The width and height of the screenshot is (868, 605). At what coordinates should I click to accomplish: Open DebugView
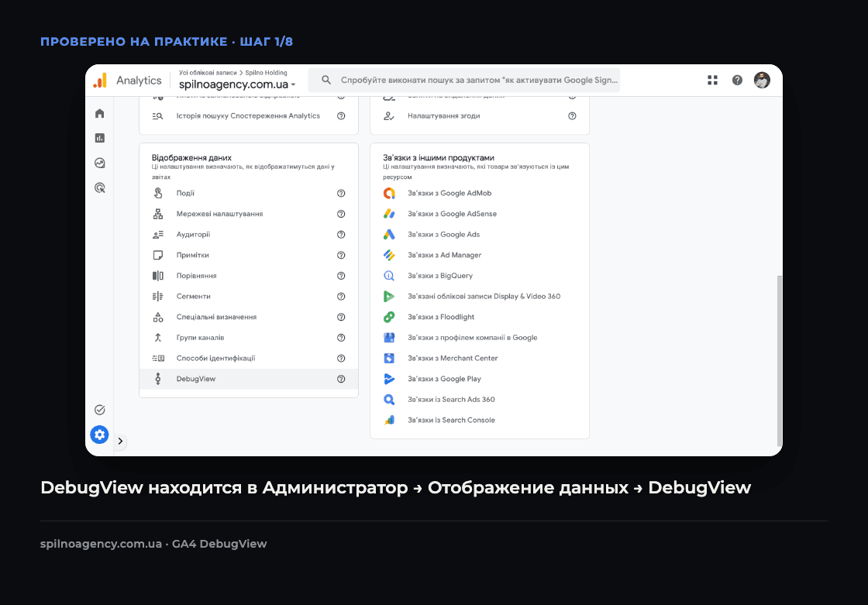pyautogui.click(x=249, y=379)
